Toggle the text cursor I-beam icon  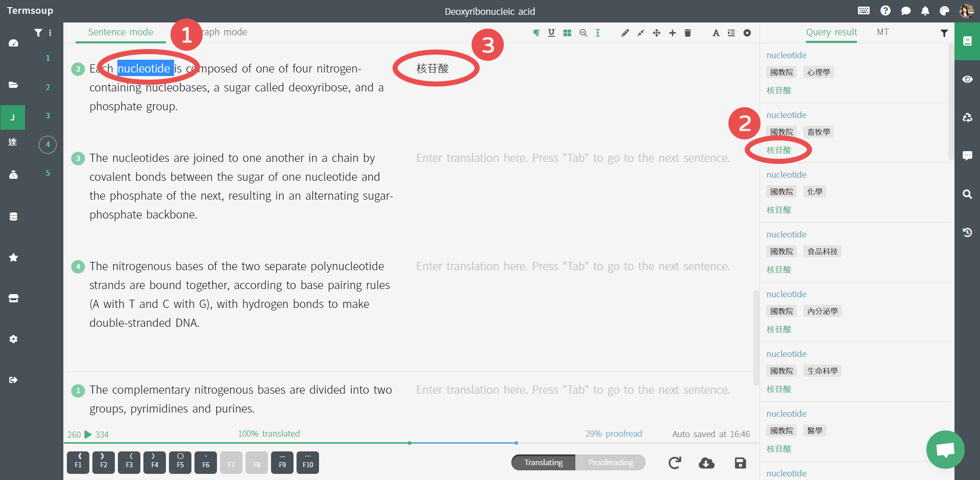point(598,33)
